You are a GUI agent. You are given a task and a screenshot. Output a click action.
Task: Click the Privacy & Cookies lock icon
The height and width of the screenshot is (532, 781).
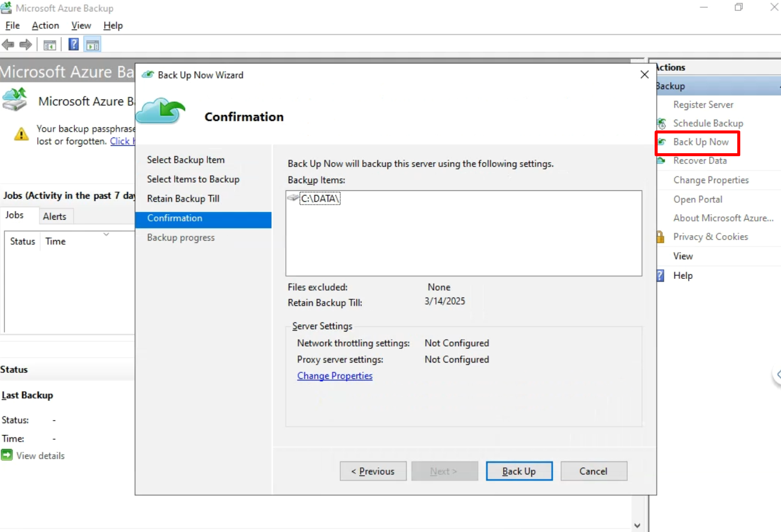pyautogui.click(x=661, y=237)
